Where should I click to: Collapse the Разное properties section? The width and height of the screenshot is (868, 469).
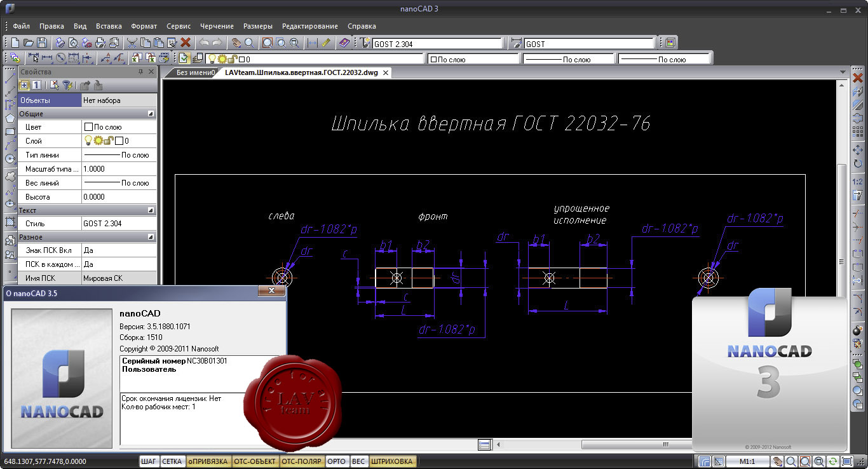[x=151, y=237]
